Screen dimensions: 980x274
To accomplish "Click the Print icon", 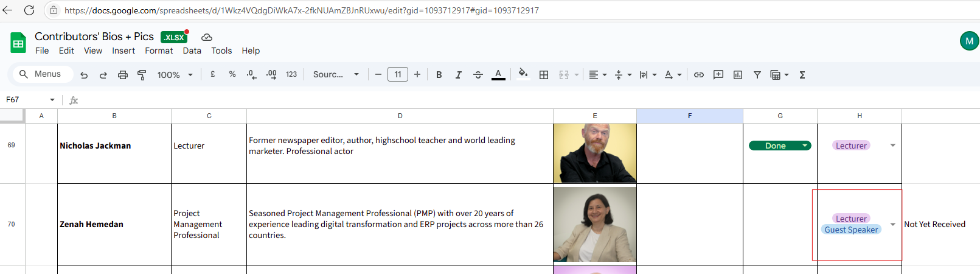I will (123, 75).
